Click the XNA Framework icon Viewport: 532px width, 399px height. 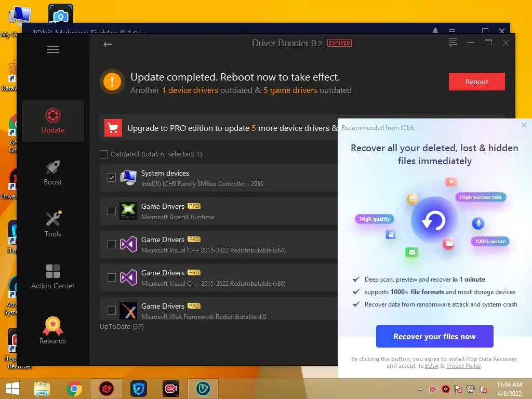coord(128,311)
